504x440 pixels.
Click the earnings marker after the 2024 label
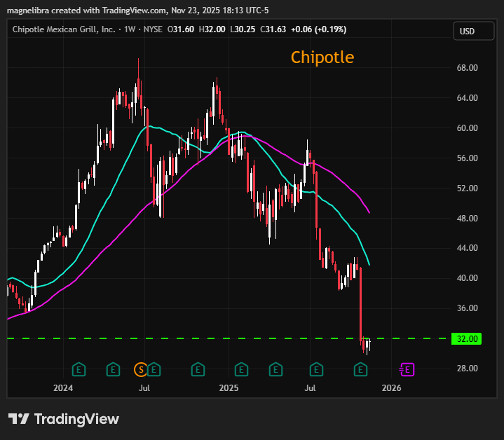(x=79, y=370)
